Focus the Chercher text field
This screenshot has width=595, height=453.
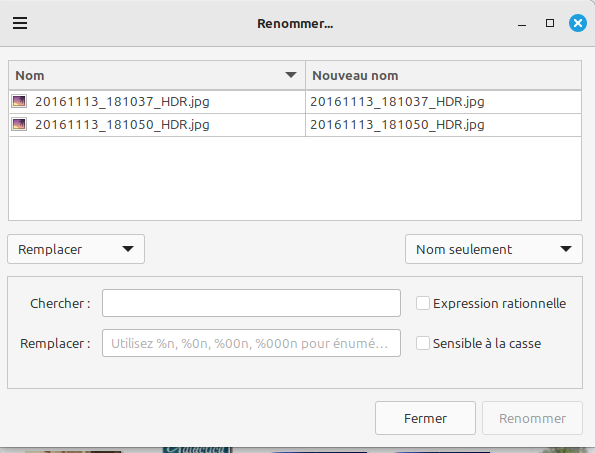(251, 303)
